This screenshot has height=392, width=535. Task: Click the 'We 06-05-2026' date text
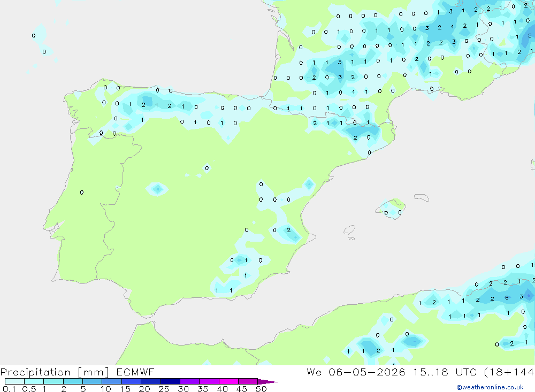(x=356, y=372)
